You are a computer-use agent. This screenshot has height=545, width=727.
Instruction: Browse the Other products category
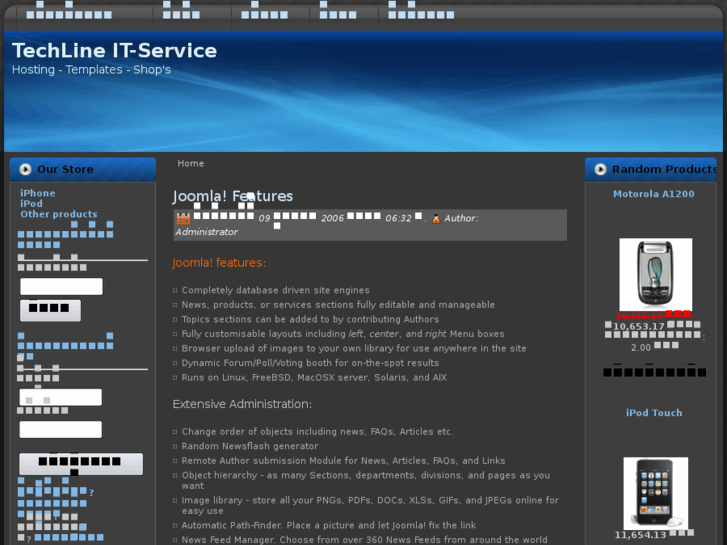pyautogui.click(x=59, y=214)
